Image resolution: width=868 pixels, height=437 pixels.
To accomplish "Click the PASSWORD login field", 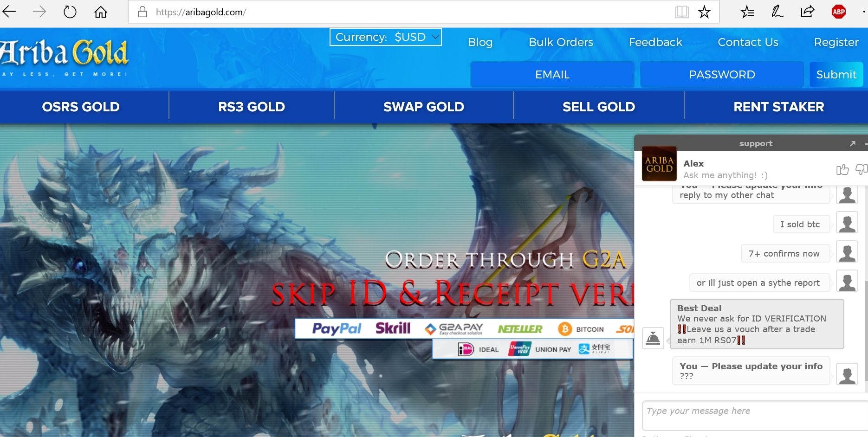I will (722, 74).
